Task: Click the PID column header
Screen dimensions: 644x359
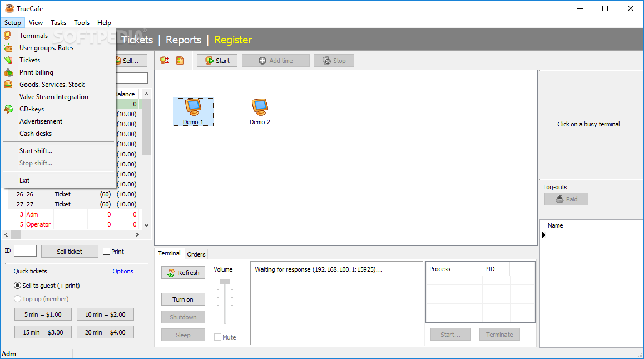Action: [496, 269]
